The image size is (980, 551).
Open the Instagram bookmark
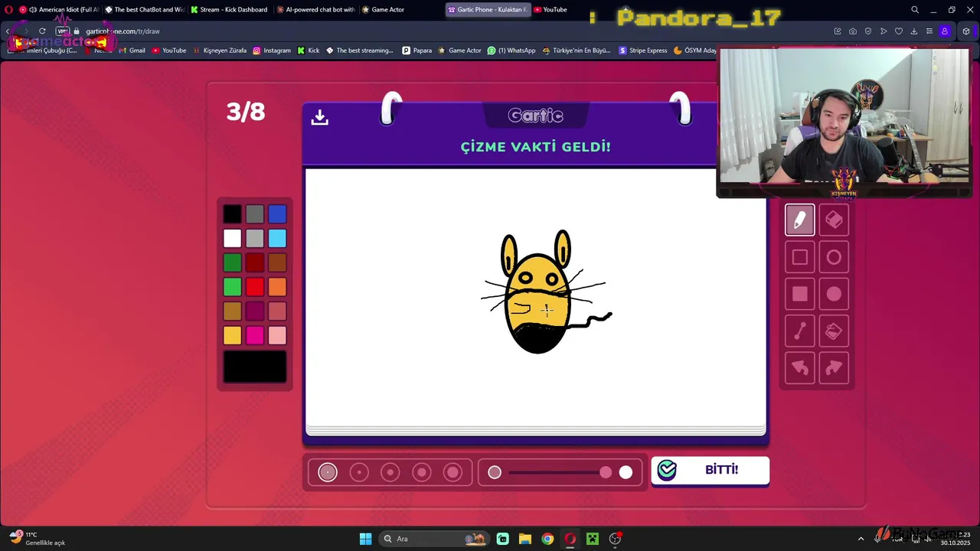(x=272, y=51)
